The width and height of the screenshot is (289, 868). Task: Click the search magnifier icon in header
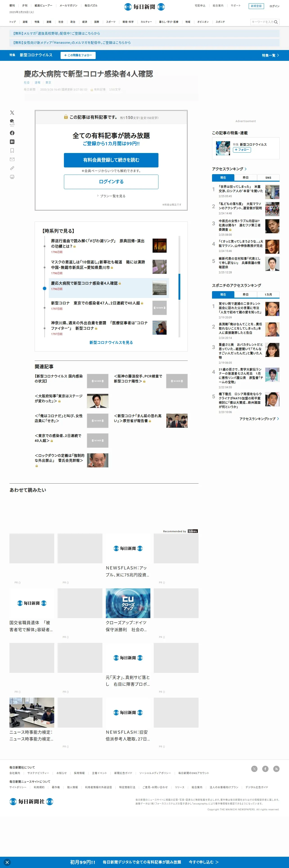(276, 22)
